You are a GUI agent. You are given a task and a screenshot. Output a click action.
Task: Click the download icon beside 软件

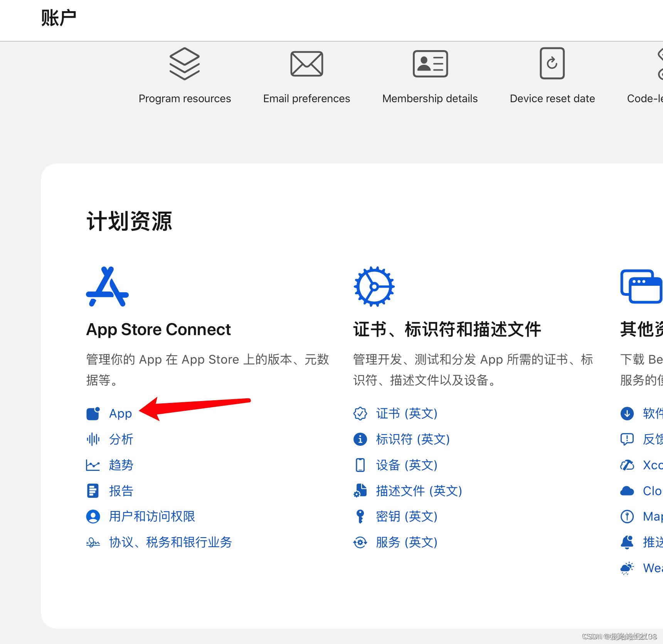pos(628,413)
